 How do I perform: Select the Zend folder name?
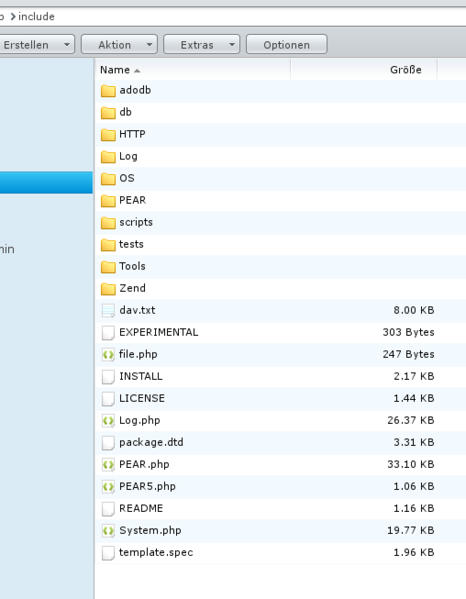point(132,288)
